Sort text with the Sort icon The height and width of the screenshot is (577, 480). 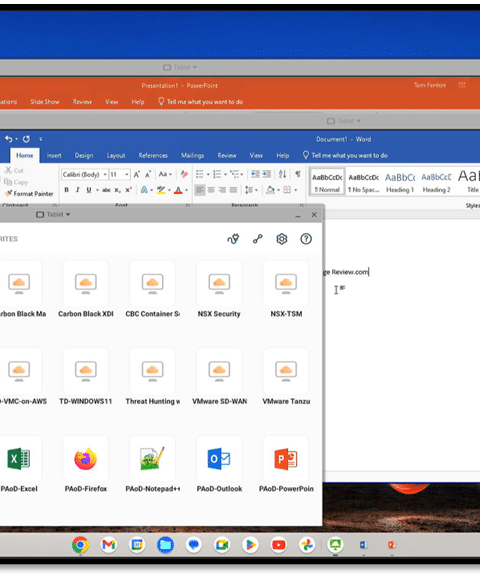pyautogui.click(x=282, y=174)
